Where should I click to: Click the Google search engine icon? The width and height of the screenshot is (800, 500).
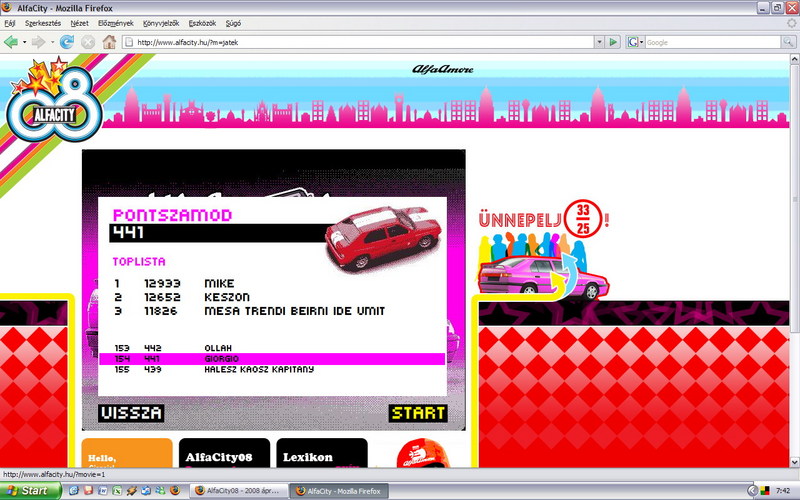tap(632, 42)
